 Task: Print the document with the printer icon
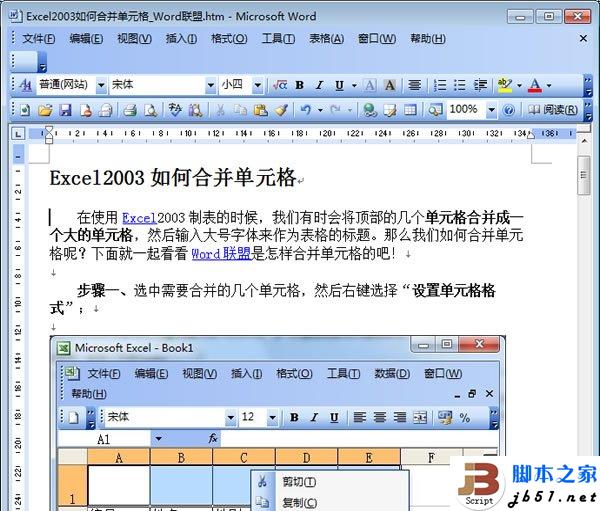pyautogui.click(x=130, y=111)
